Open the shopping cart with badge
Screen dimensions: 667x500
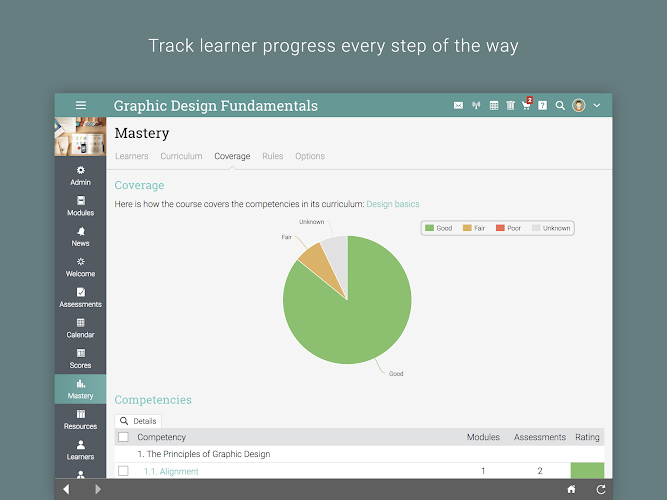tap(527, 104)
